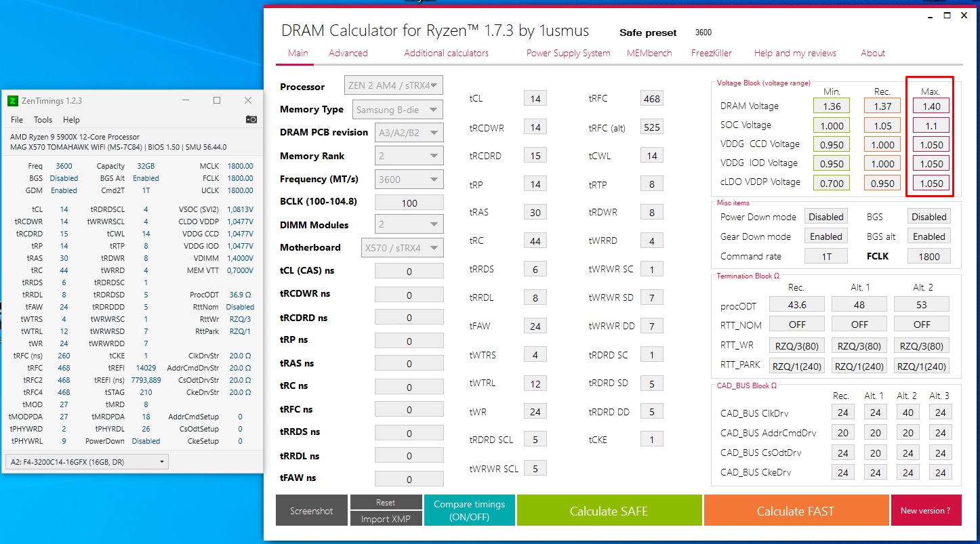Click the tRFC (alt) value 525
This screenshot has width=980, height=544.
(651, 127)
